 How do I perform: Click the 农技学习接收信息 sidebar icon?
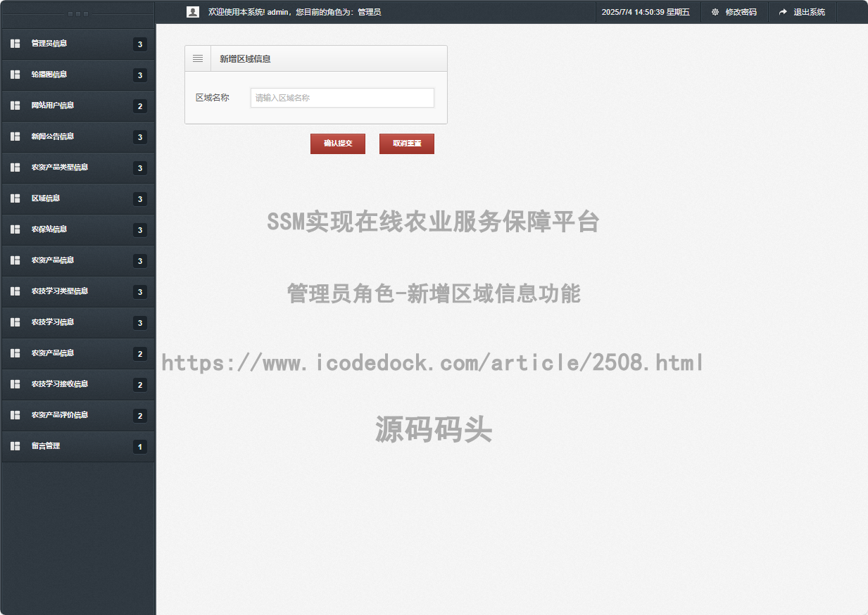15,384
